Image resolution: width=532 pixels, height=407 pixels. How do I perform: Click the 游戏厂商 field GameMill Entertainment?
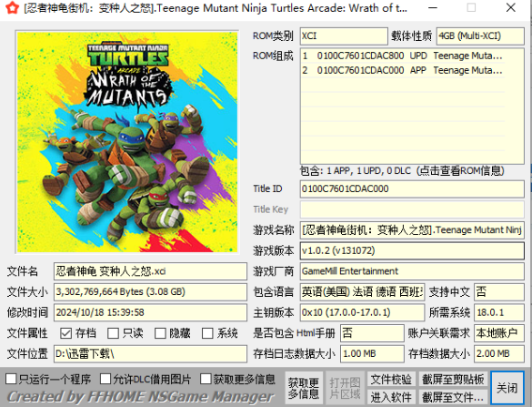(x=412, y=271)
